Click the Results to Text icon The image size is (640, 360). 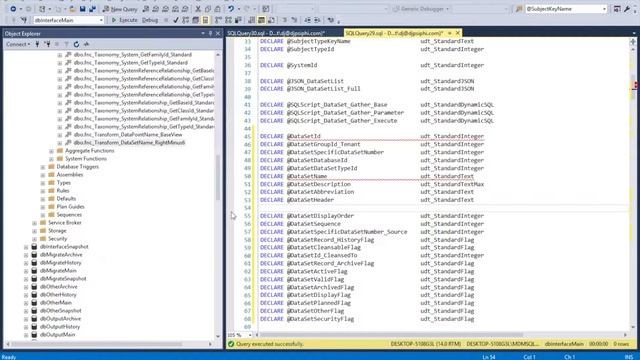pyautogui.click(x=251, y=20)
